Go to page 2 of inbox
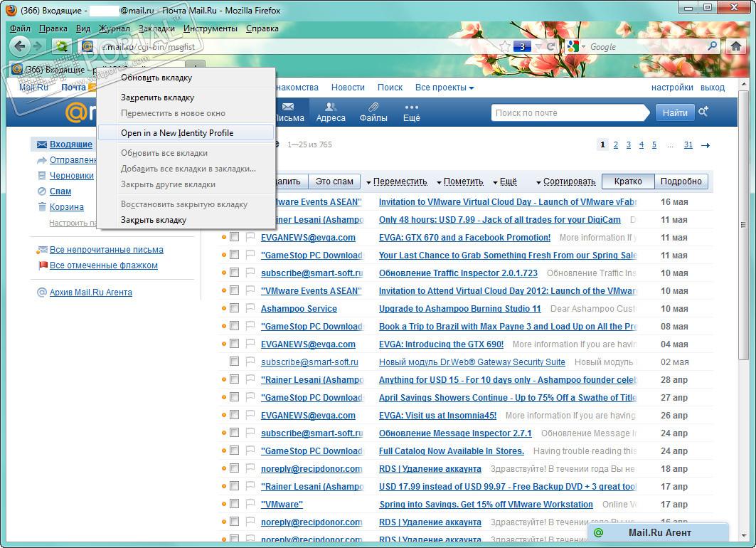 [x=616, y=144]
